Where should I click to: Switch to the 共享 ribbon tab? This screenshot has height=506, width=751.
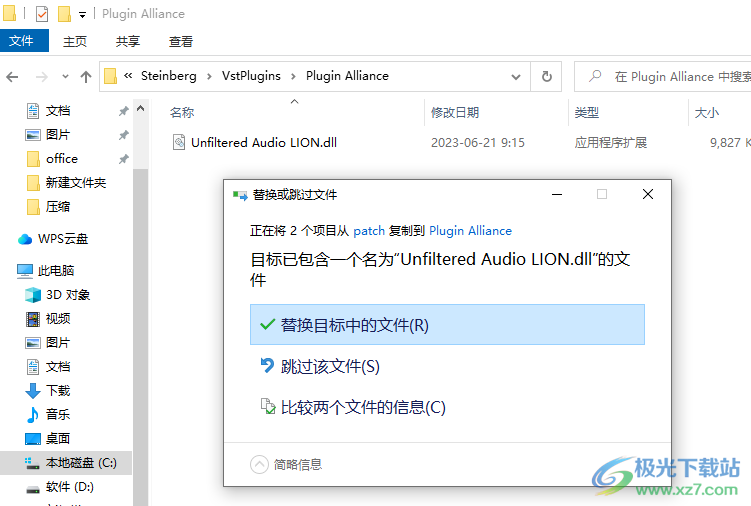128,41
